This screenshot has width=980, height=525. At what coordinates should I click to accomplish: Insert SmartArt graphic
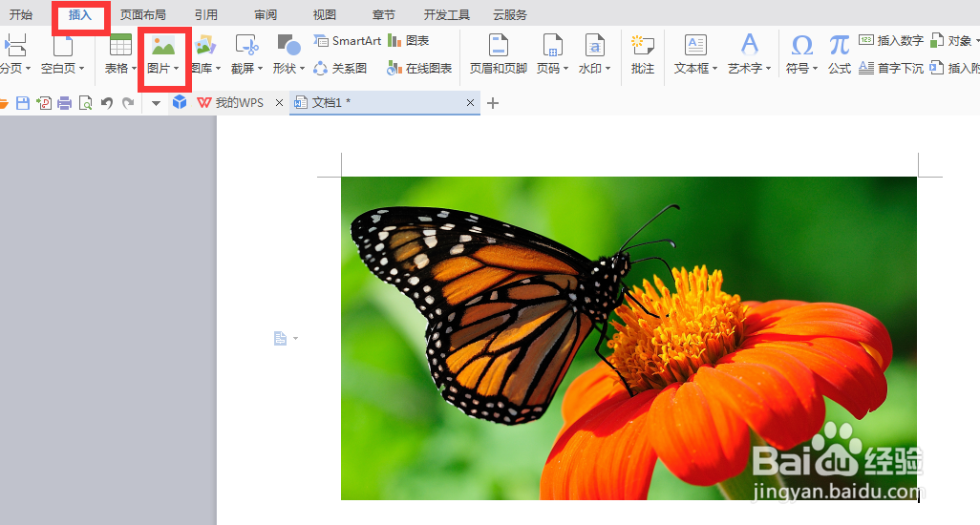click(x=348, y=41)
